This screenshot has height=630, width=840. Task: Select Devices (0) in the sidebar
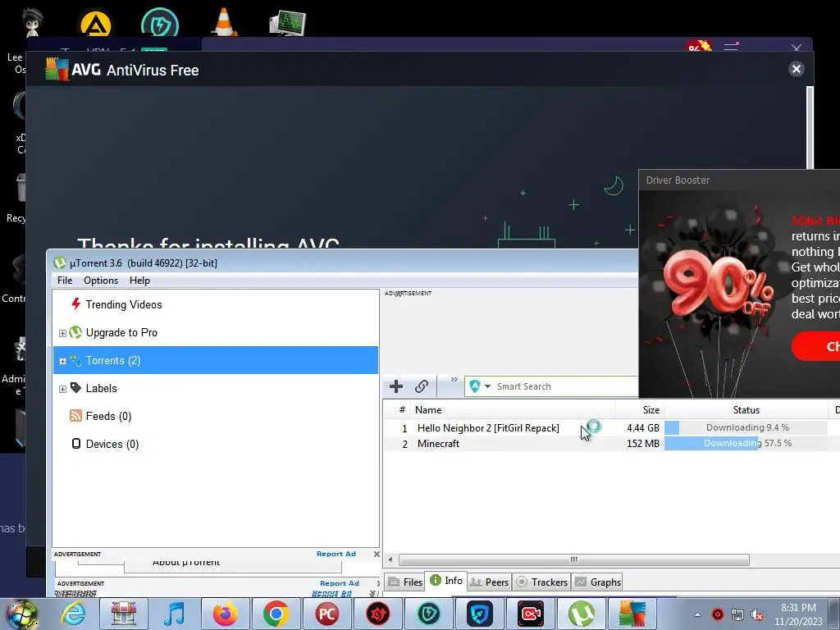coord(112,444)
